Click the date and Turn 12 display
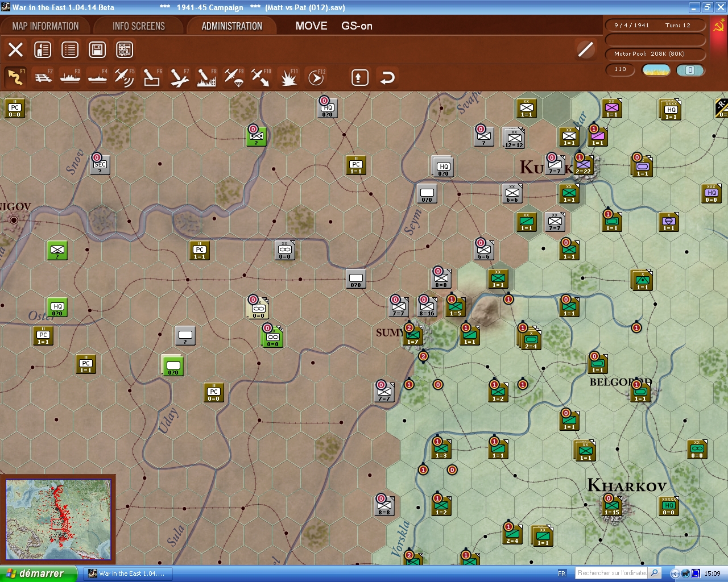Screen dimensions: 728x582 click(655, 26)
